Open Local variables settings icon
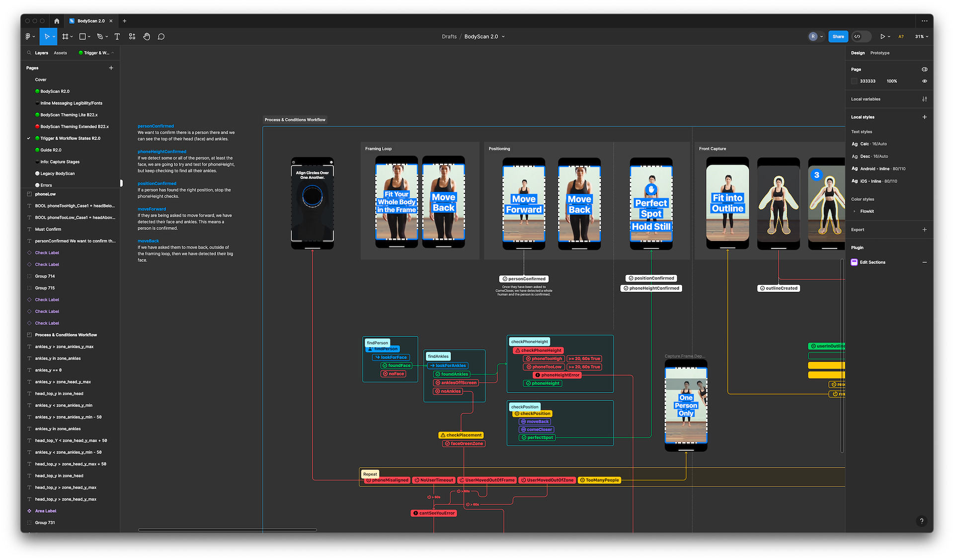Image resolution: width=954 pixels, height=560 pixels. click(x=924, y=99)
